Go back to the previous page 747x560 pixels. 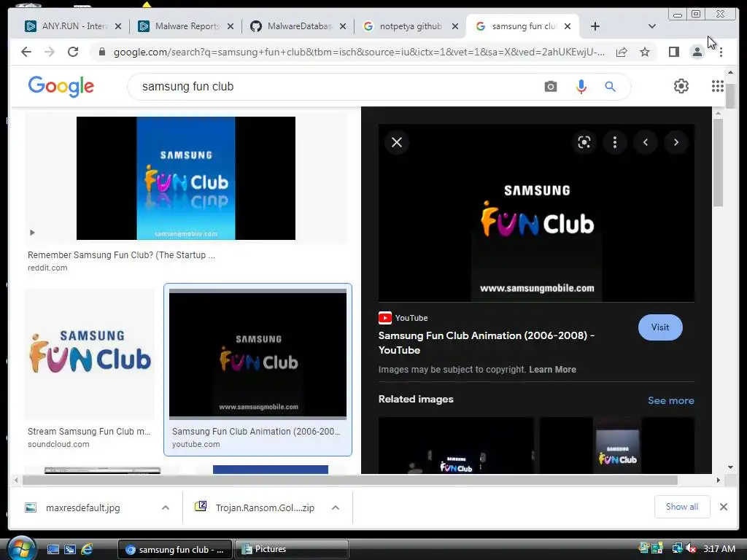(26, 52)
